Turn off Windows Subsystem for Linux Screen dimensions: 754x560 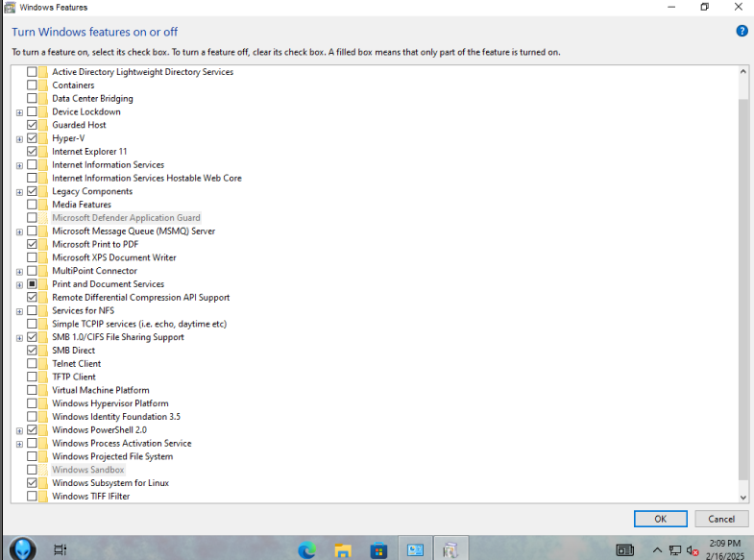coord(32,482)
